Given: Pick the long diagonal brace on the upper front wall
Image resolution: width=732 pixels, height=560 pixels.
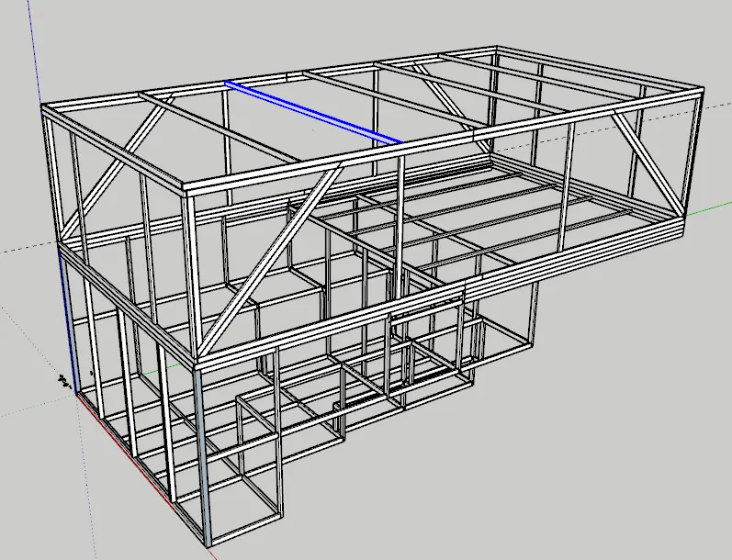Looking at the screenshot, I should click(x=266, y=266).
